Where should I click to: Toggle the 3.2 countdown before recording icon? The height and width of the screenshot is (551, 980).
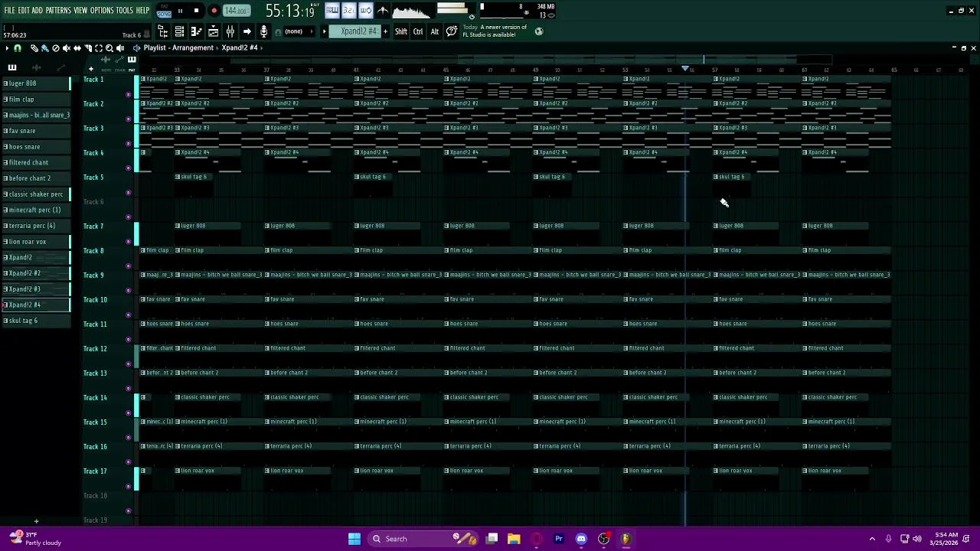click(x=349, y=11)
